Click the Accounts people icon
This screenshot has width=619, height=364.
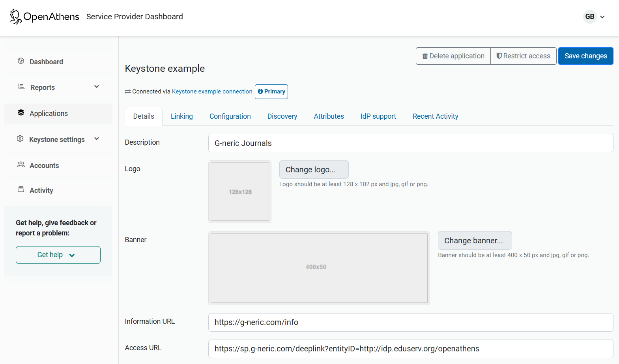(21, 164)
